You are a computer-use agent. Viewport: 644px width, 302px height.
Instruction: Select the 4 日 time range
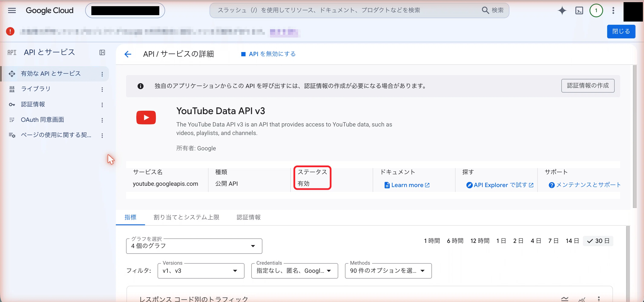536,241
